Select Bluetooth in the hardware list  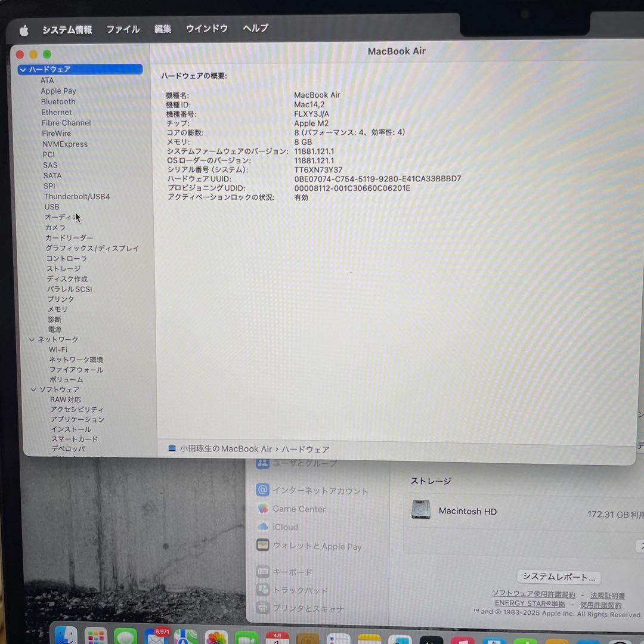point(58,101)
